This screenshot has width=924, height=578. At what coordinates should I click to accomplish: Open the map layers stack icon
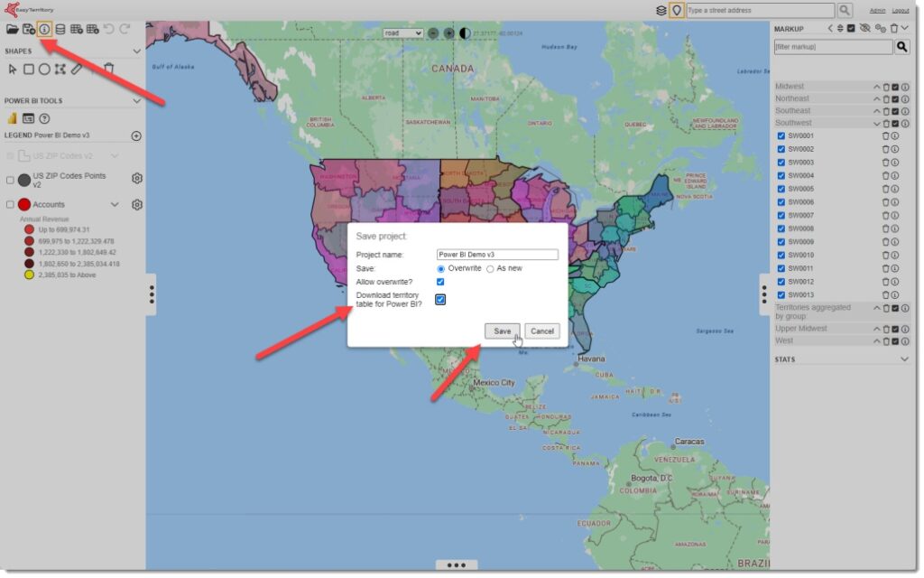pyautogui.click(x=661, y=10)
